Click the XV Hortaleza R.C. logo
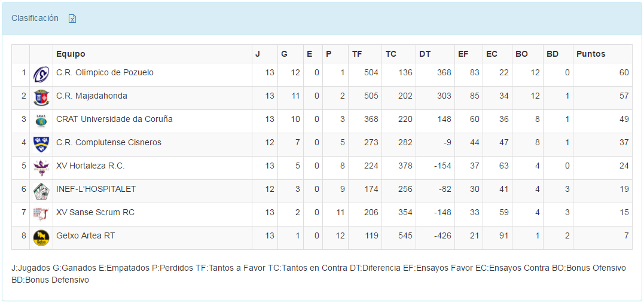 coord(41,167)
